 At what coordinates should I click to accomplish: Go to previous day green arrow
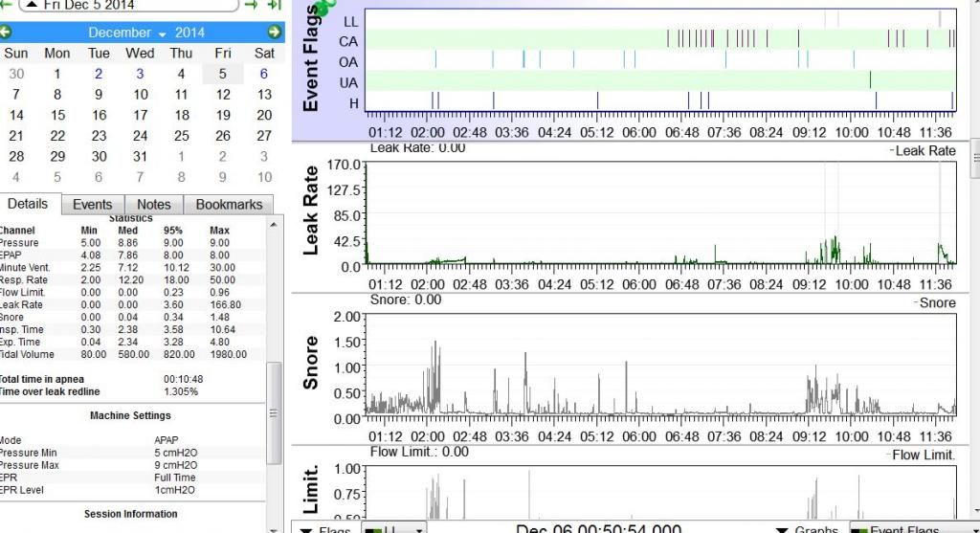pyautogui.click(x=5, y=5)
